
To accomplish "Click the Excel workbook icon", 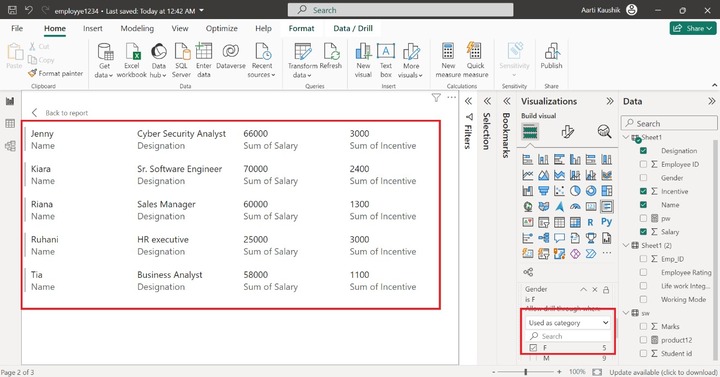I will click(x=132, y=52).
